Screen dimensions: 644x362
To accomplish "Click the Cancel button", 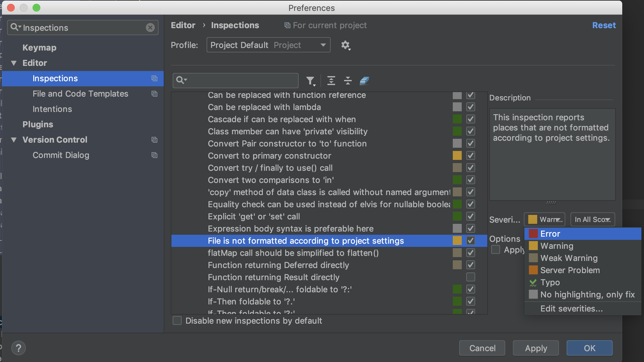I will click(x=482, y=348).
